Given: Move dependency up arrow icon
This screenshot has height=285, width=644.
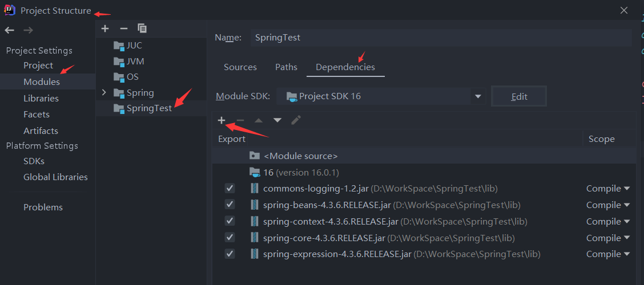Looking at the screenshot, I should coord(259,120).
